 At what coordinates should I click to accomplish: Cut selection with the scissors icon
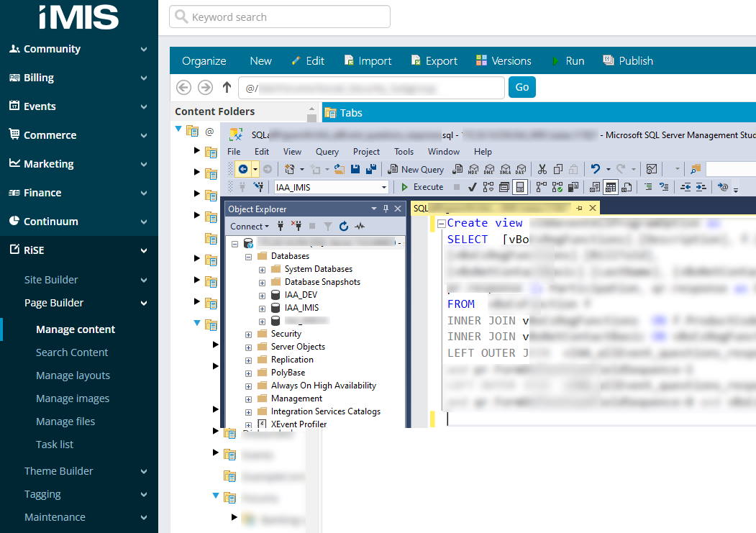542,169
